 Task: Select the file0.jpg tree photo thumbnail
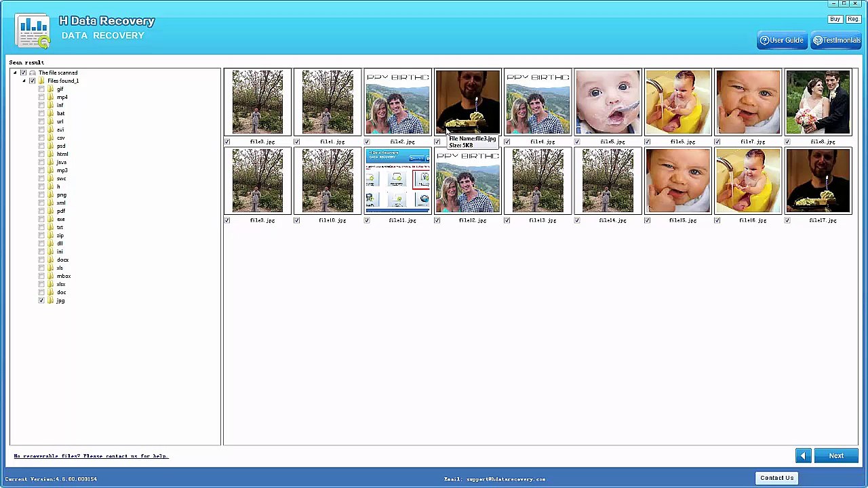point(258,102)
